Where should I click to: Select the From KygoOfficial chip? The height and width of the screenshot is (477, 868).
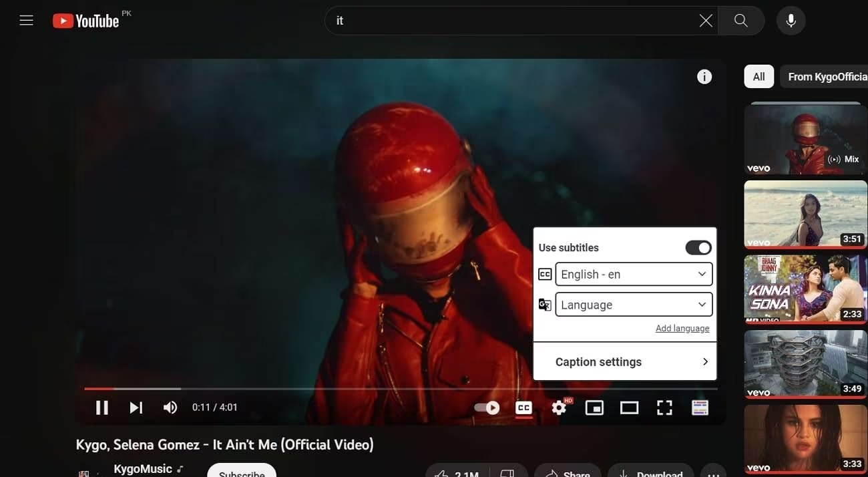coord(827,77)
